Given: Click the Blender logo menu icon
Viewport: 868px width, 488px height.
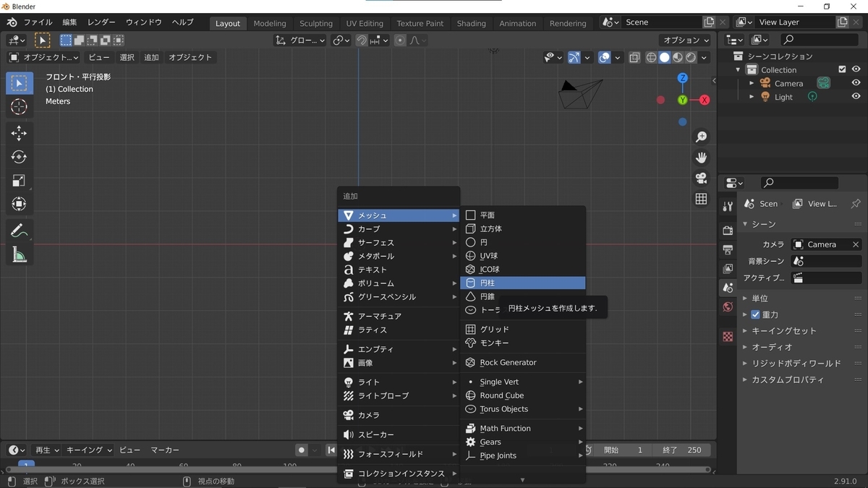Looking at the screenshot, I should 12,22.
